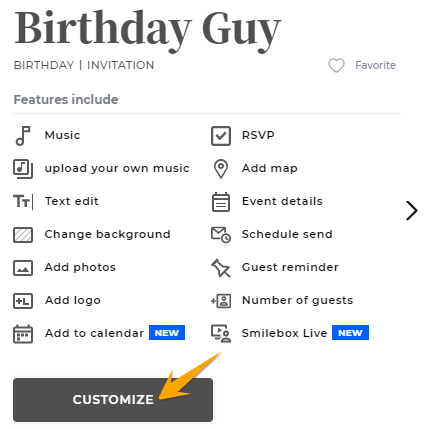Click the Smilebox Live icon
The image size is (429, 429).
221,334
